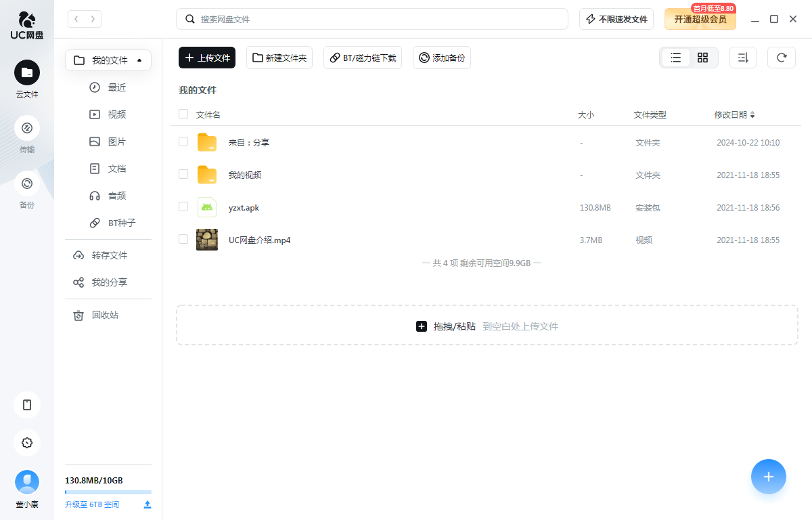The image size is (812, 520).
Task: Select the UC网盘介绍.mp4 checkbox
Action: coord(183,239)
